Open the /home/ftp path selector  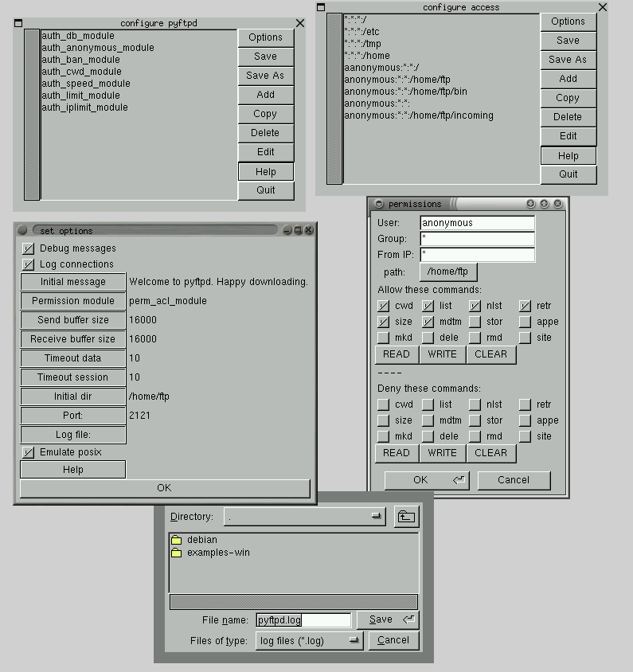pos(447,272)
